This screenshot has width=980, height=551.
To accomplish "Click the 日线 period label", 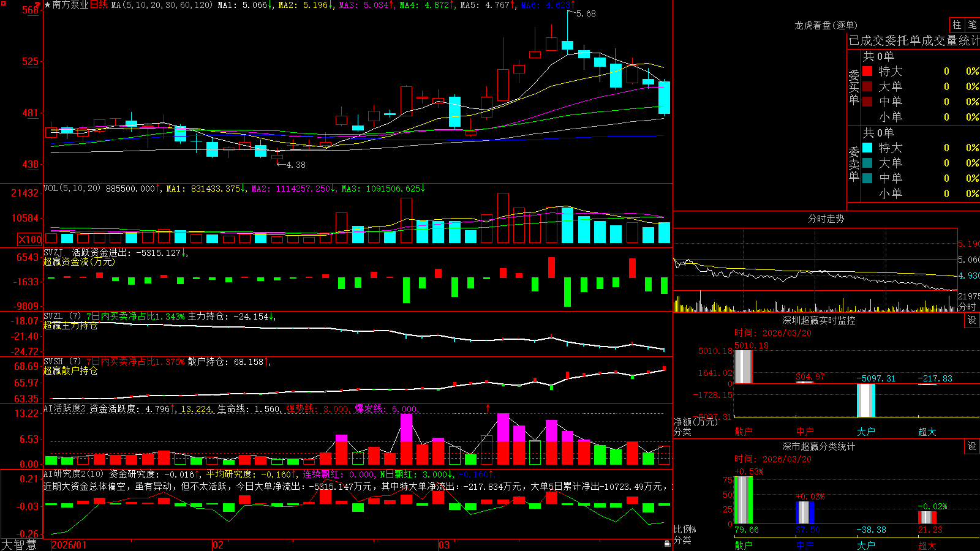I will coord(99,5).
